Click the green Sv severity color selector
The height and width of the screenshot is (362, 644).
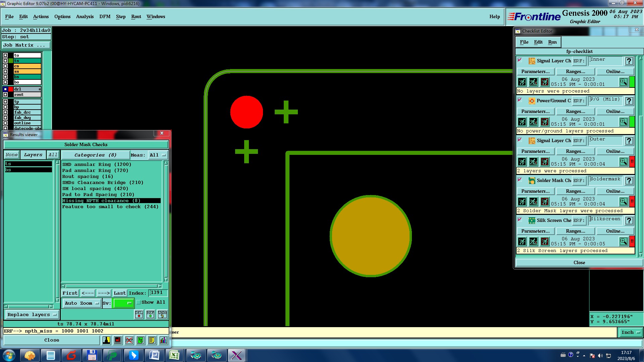pos(123,303)
